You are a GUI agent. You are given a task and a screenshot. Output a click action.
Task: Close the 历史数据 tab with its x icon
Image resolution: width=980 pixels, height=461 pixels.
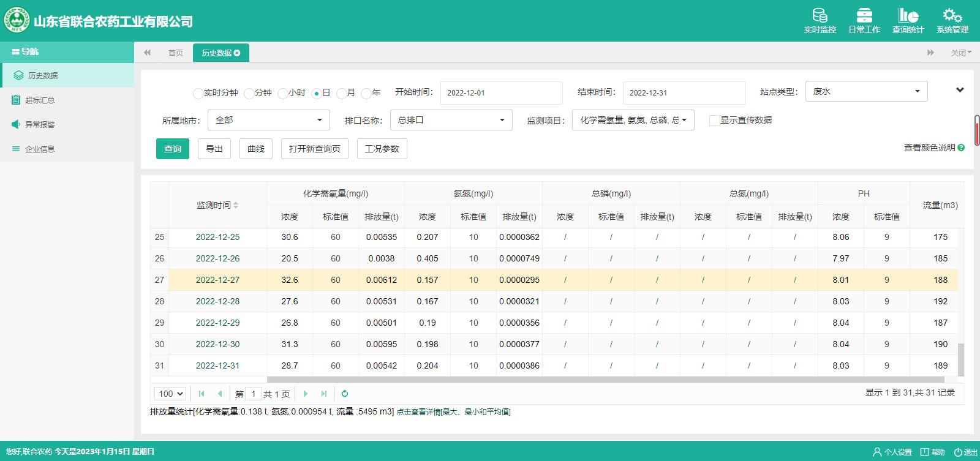pos(237,53)
